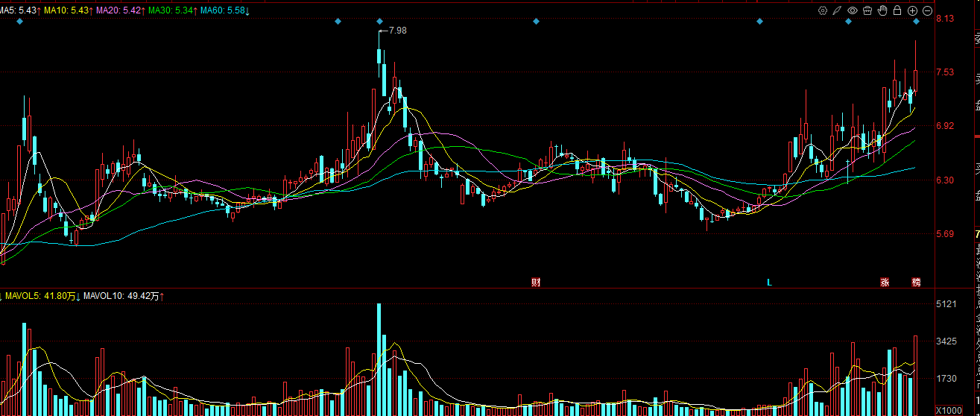
Task: Toggle the eye visibility icon
Action: 853,10
